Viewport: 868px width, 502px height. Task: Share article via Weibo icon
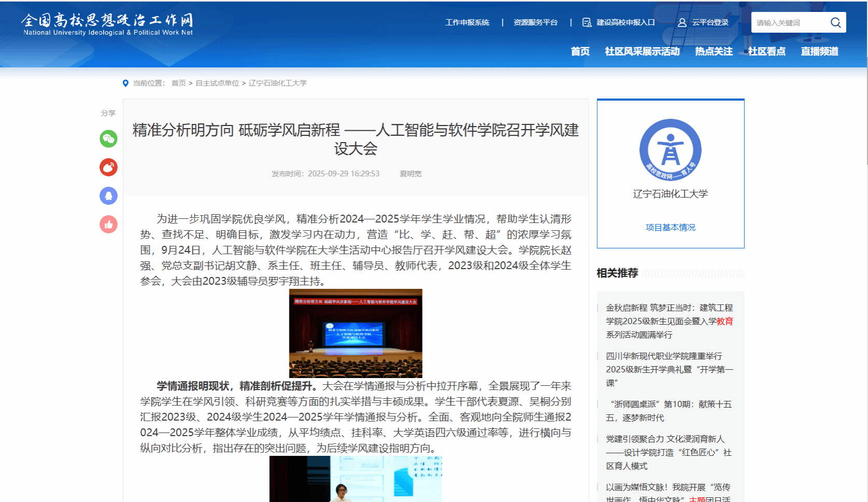(x=108, y=167)
